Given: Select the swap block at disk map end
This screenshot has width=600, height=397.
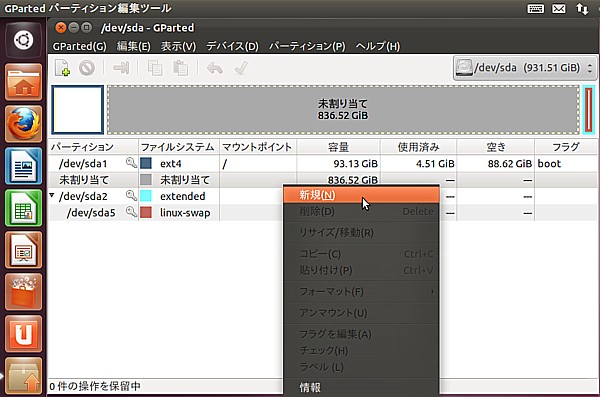Looking at the screenshot, I should tap(589, 109).
